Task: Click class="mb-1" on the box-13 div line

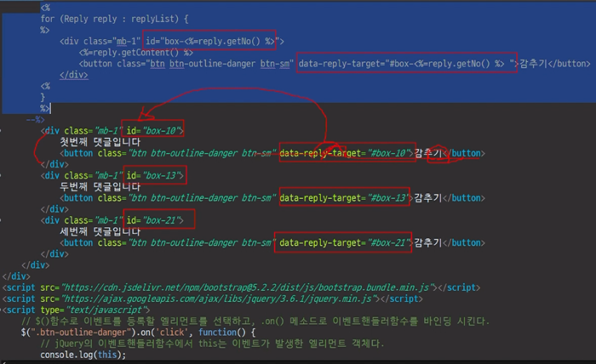Action: (93, 175)
